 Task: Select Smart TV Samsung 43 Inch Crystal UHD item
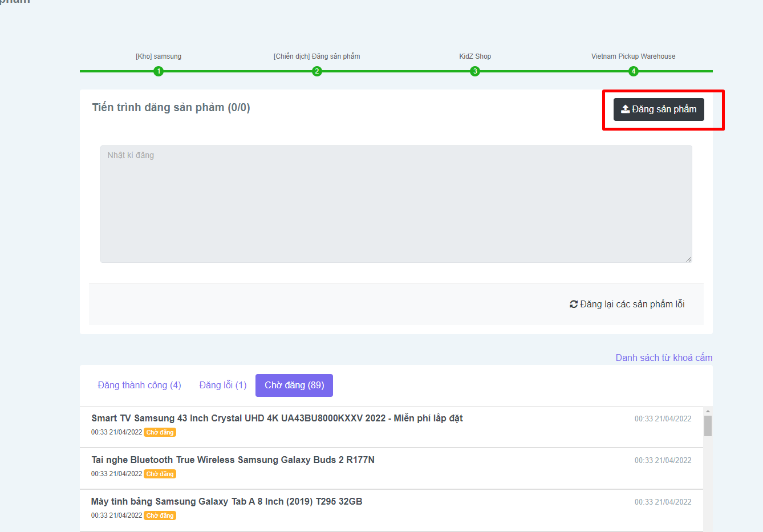click(391, 427)
